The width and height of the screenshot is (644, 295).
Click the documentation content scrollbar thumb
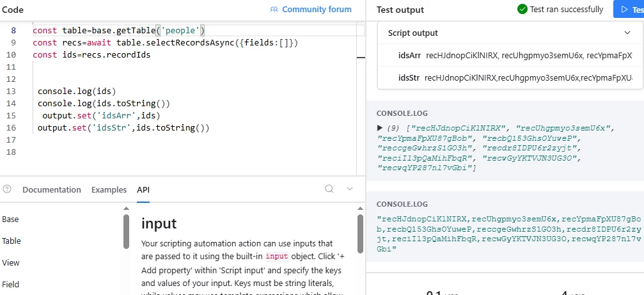pyautogui.click(x=360, y=234)
